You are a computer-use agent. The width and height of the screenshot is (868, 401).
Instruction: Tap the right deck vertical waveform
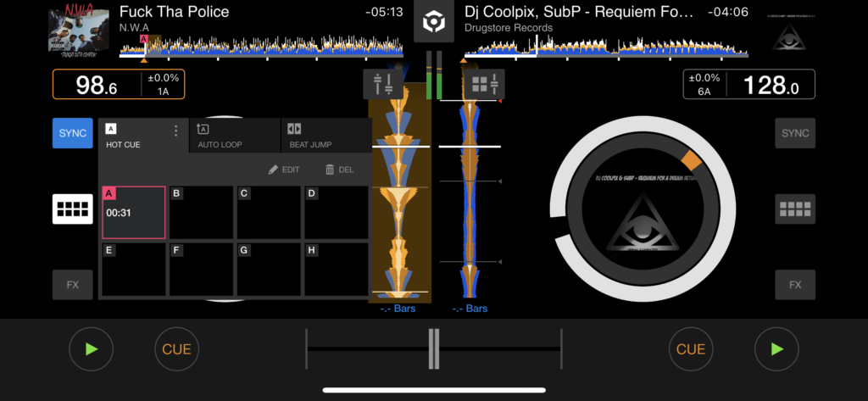coord(470,194)
